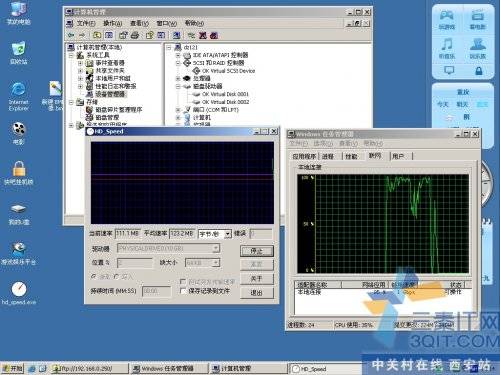Select the OK Virtual Disk 0001 device
Viewport: 500px width, 375px height.
coord(225,94)
